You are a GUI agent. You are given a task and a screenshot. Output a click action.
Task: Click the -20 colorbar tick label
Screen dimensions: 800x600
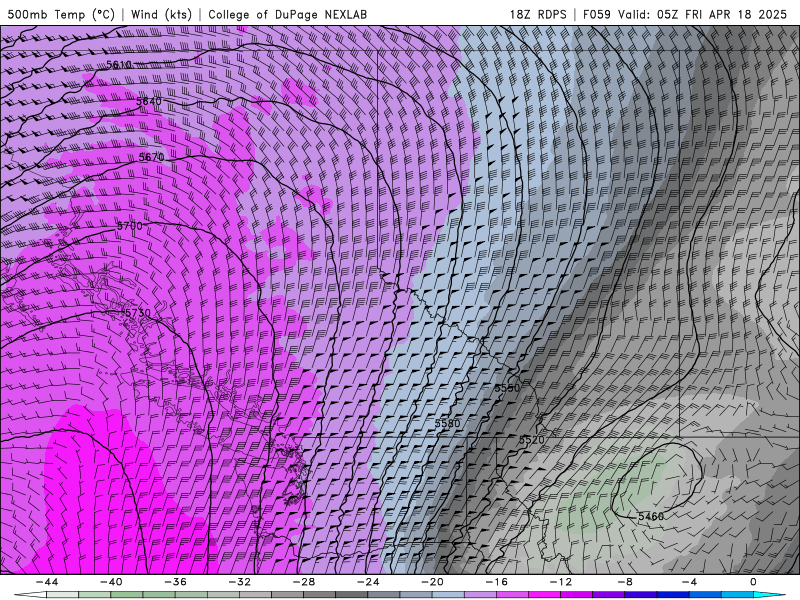(432, 582)
